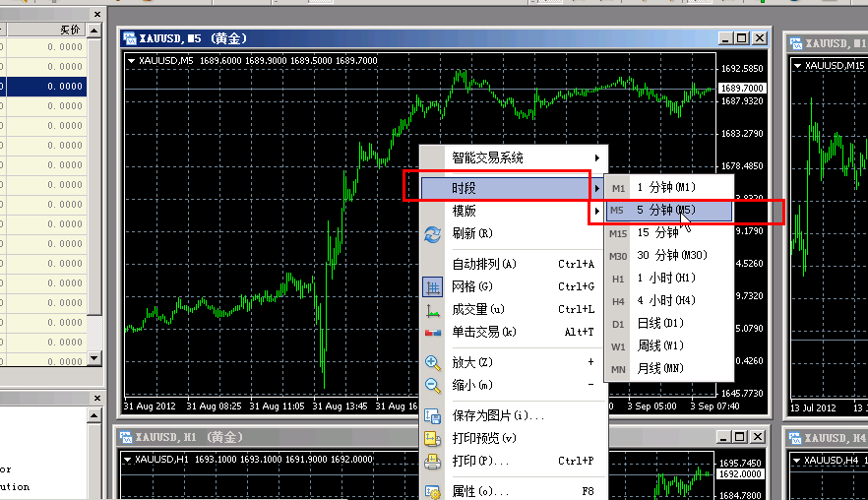This screenshot has height=500, width=868.
Task: Toggle the Grid (网格) option
Action: 432,286
